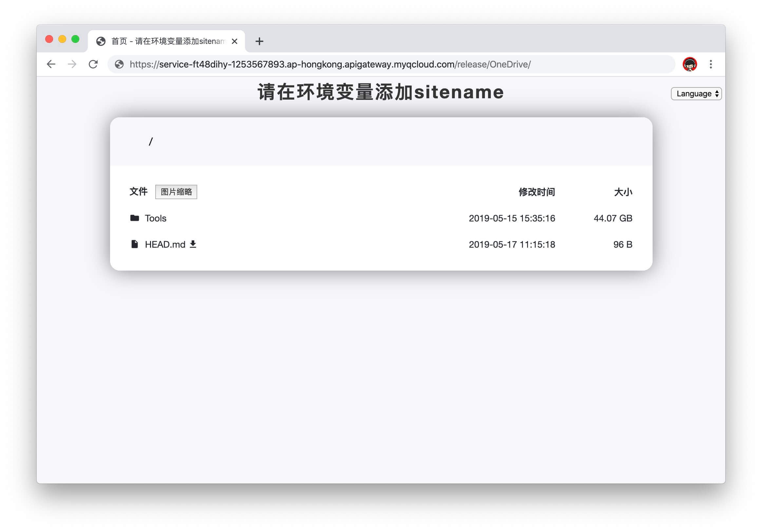Click the address bar URL
762x532 pixels.
click(x=330, y=64)
